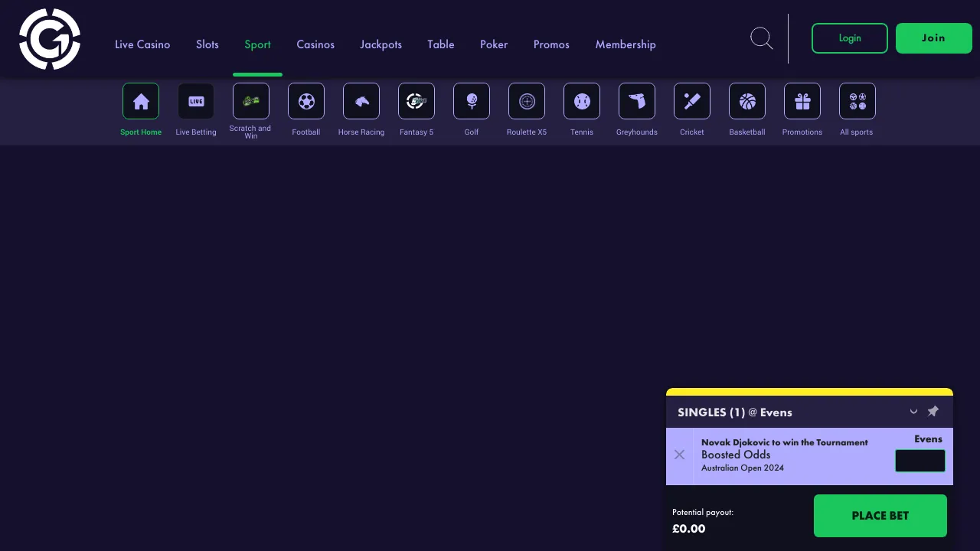Open the Golf betting section
This screenshot has height=551, width=980.
coord(472,101)
